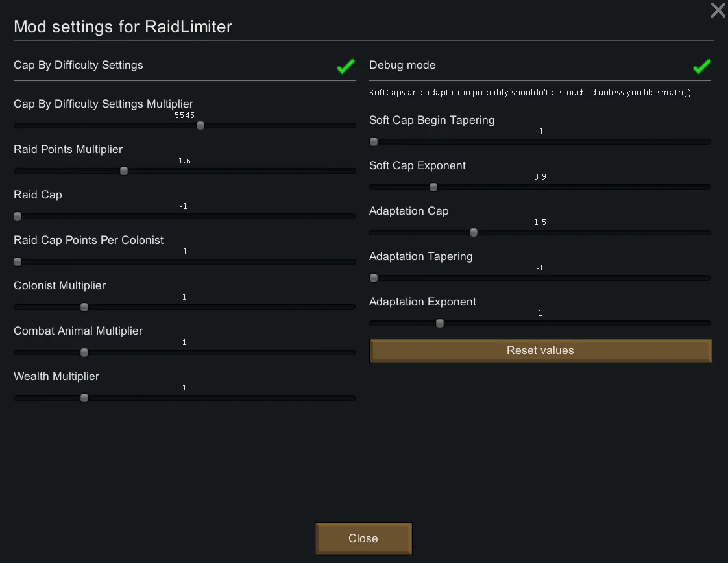Disable the Debug mode checkmark
The image size is (728, 563).
coord(701,66)
